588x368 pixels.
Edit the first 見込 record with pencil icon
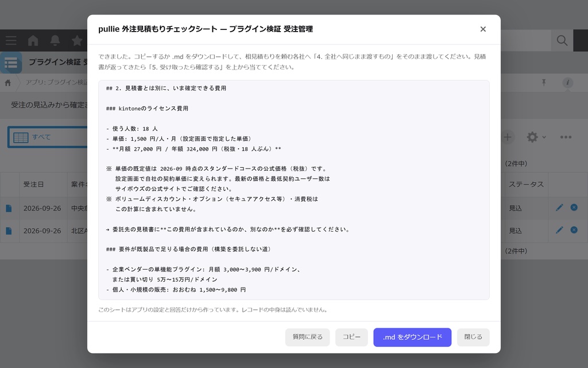tap(559, 208)
